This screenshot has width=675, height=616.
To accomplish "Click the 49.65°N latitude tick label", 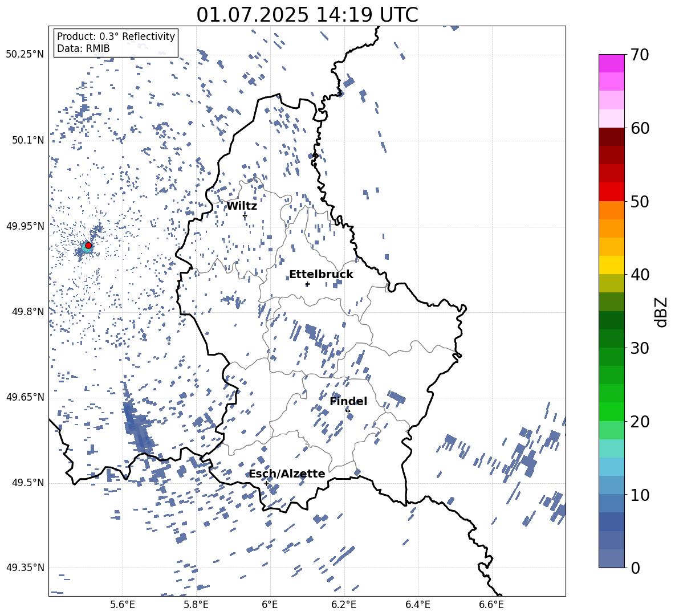I will (25, 397).
